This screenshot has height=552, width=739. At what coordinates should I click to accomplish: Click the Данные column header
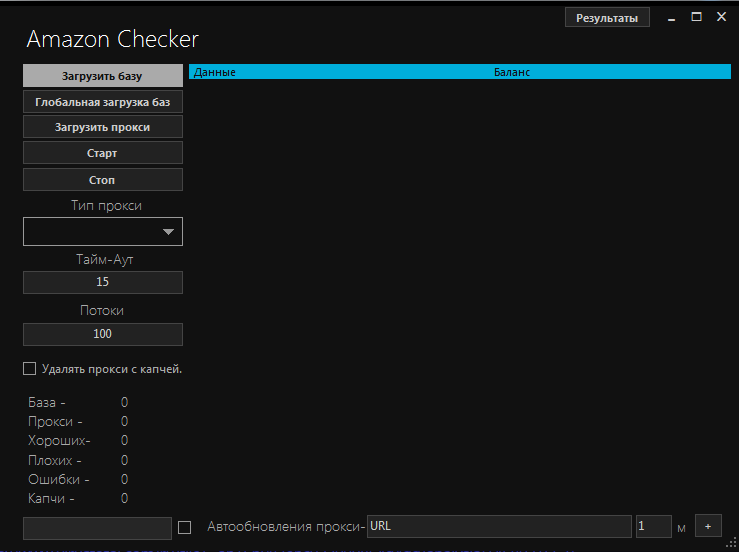214,72
